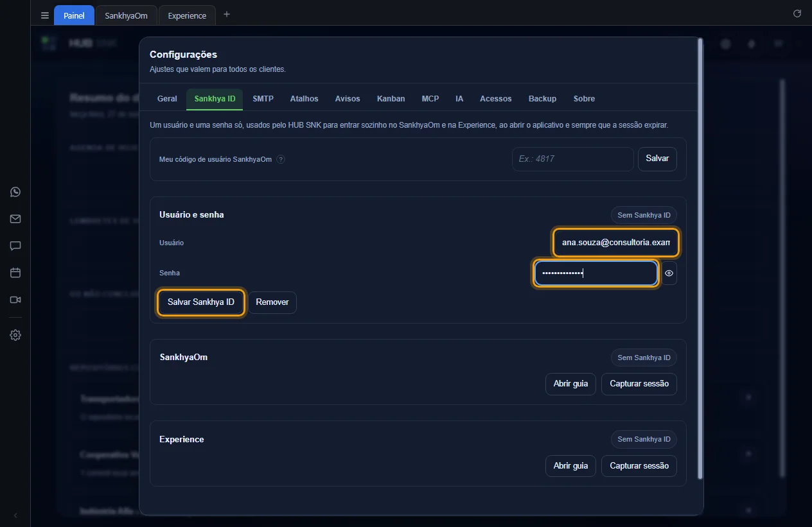This screenshot has height=527, width=812.
Task: Click the help icon beside Meu código de usuário
Action: (281, 159)
